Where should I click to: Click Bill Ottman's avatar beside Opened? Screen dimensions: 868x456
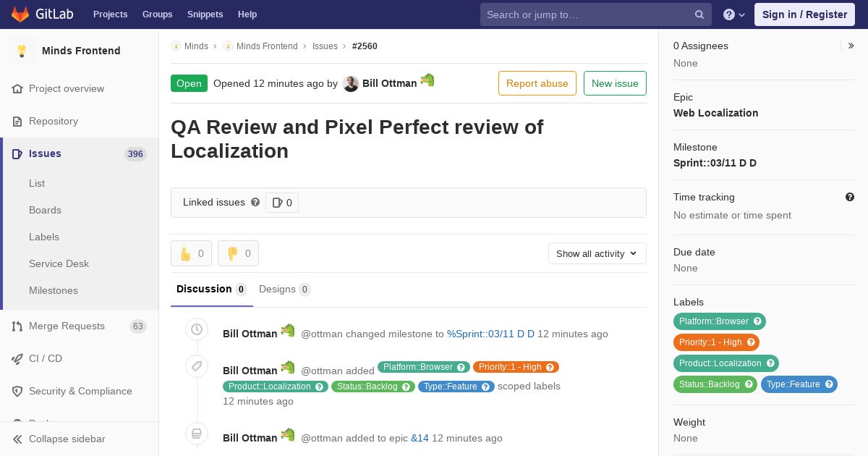[350, 84]
